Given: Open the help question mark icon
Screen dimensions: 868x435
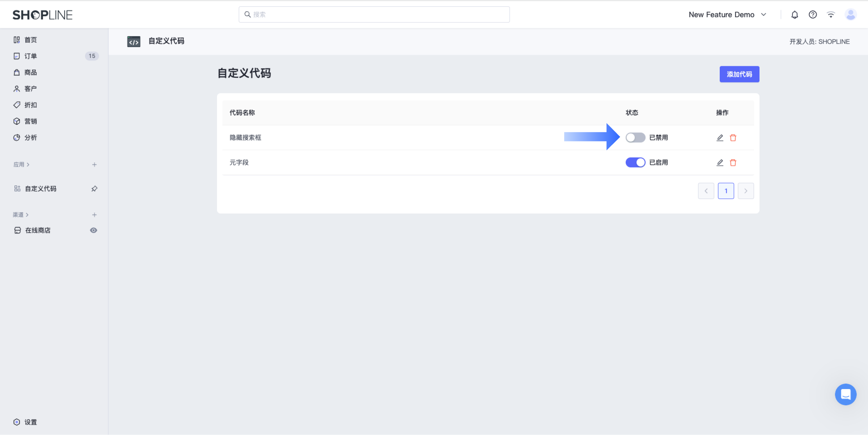Looking at the screenshot, I should 813,14.
